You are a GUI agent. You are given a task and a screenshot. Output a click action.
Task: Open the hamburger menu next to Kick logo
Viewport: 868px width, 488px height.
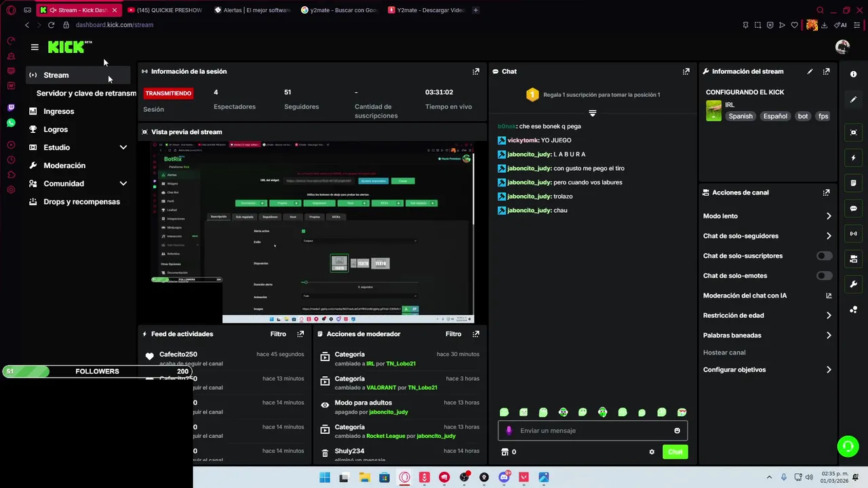(x=35, y=47)
